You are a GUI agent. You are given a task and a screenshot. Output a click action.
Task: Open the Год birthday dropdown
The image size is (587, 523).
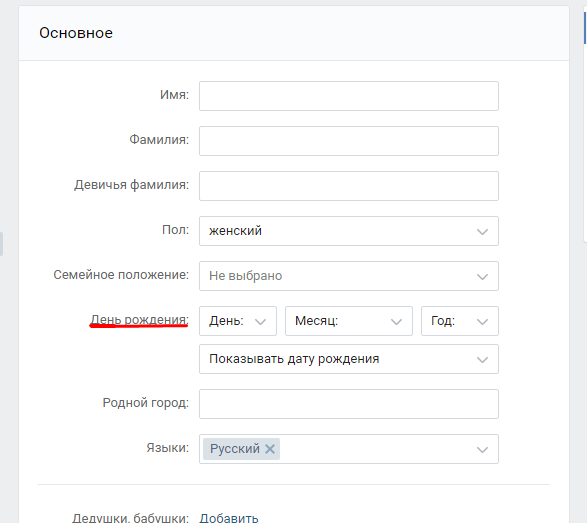[x=460, y=321]
